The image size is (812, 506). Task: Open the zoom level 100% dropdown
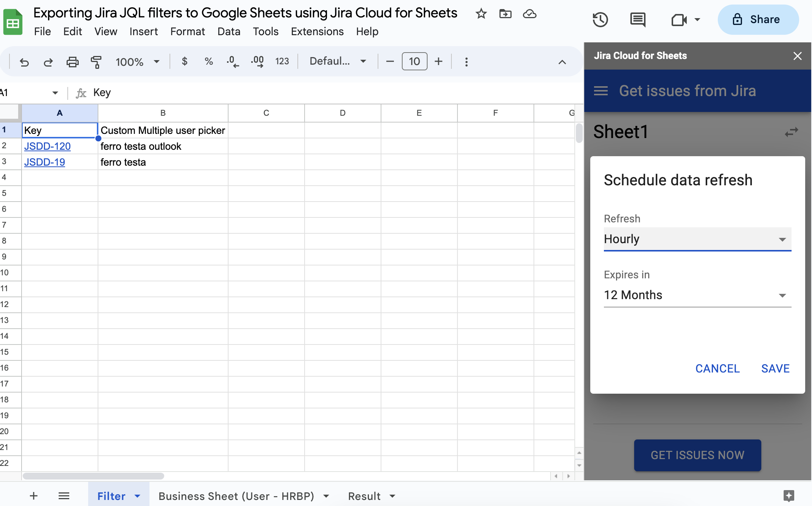[137, 62]
